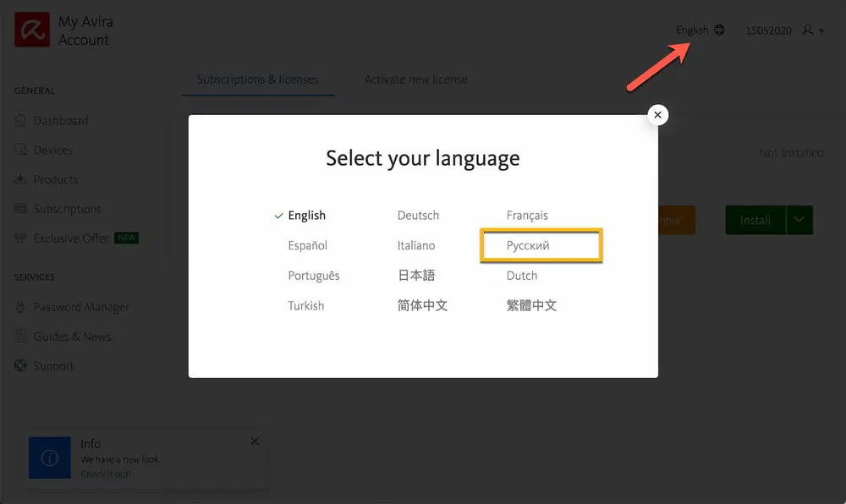Click the Guides & News icon
This screenshot has width=846, height=504.
pos(20,337)
